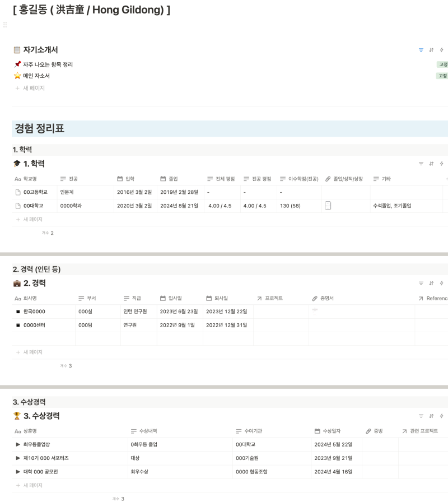Viewport: 448px width, 502px height.
Task: Select the 000실 department cell
Action: [97, 312]
